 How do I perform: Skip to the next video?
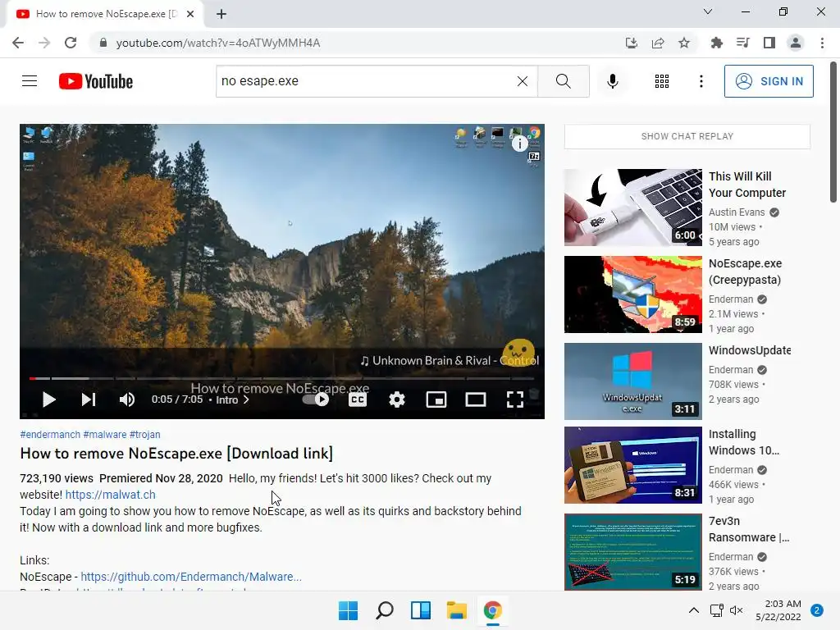pos(89,399)
